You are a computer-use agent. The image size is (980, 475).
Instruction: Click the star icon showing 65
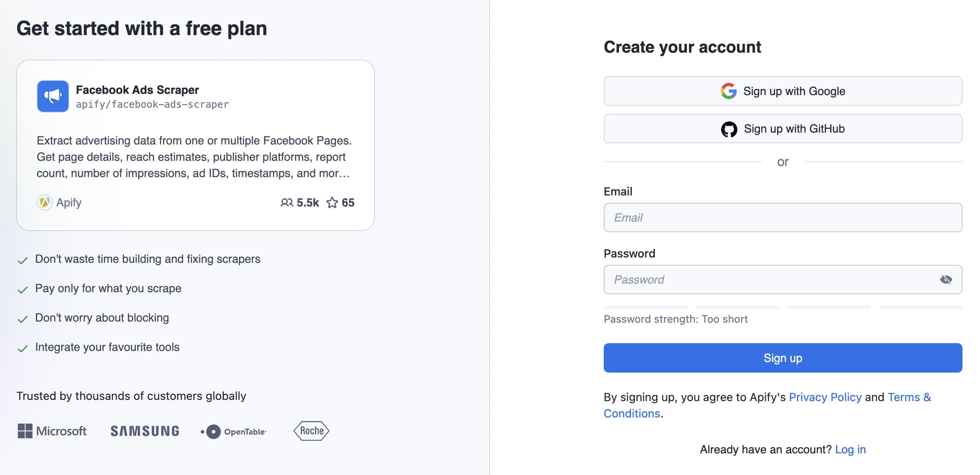[332, 203]
